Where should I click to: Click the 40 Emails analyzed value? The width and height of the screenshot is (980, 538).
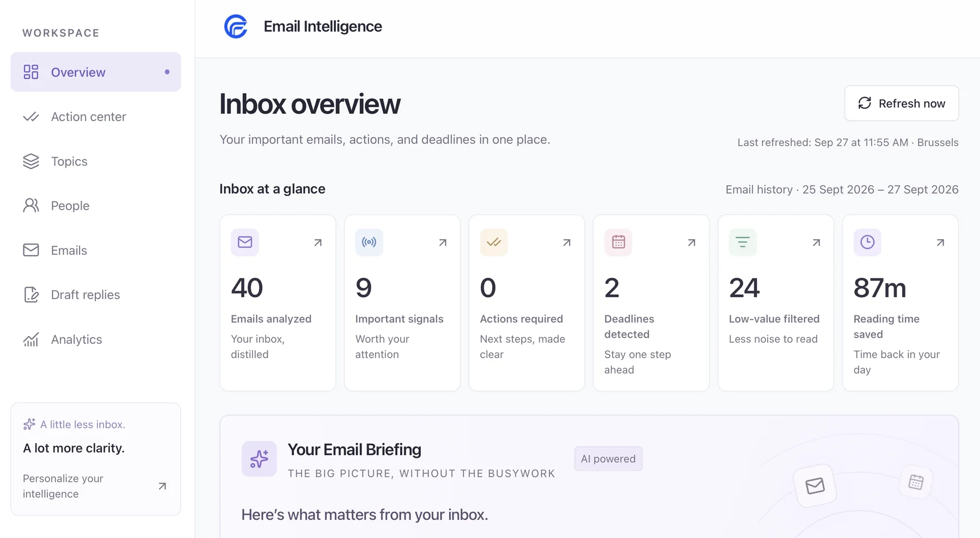pos(247,288)
